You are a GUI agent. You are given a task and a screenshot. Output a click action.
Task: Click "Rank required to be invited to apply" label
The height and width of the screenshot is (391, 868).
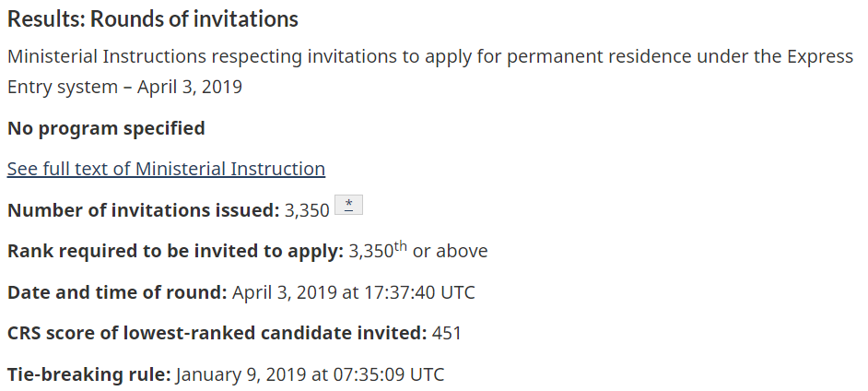tap(175, 251)
